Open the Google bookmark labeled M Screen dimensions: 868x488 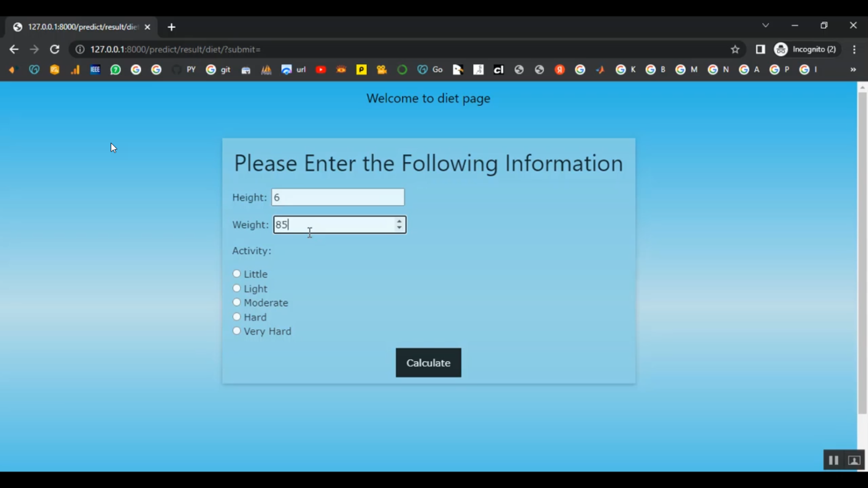(686, 70)
